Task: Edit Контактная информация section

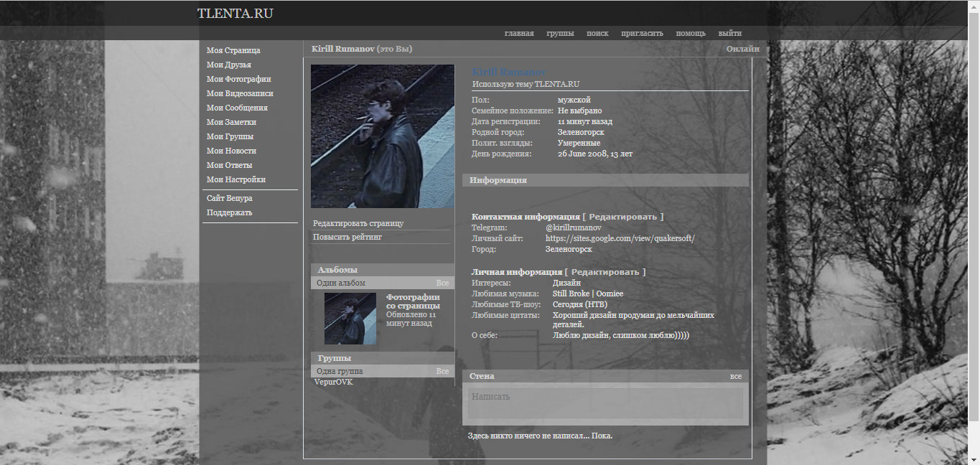Action: tap(622, 217)
